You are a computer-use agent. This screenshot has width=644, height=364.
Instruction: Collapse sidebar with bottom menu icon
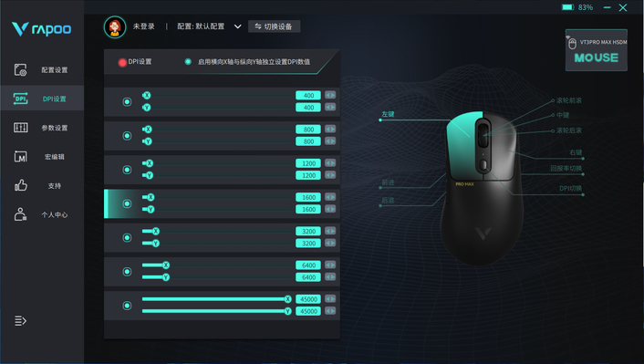click(21, 320)
